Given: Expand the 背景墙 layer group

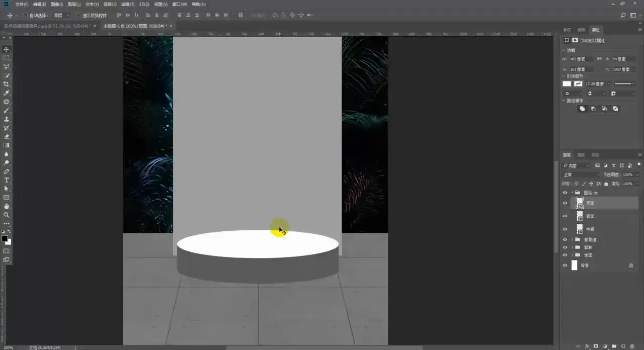Looking at the screenshot, I should (x=572, y=240).
